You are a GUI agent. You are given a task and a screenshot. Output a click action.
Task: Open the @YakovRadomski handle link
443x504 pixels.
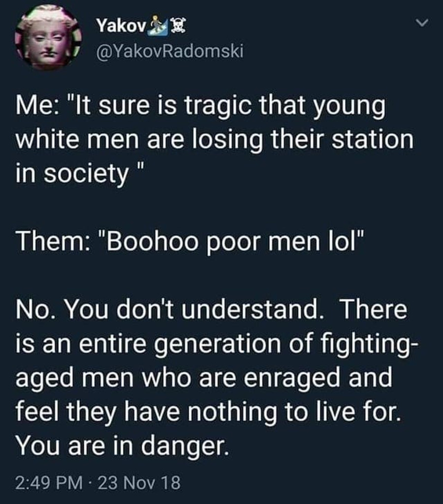pyautogui.click(x=170, y=51)
